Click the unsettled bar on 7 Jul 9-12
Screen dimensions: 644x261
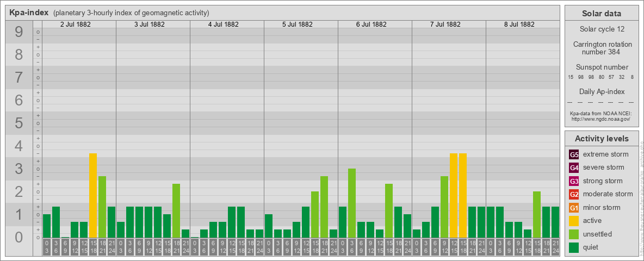tap(444, 207)
